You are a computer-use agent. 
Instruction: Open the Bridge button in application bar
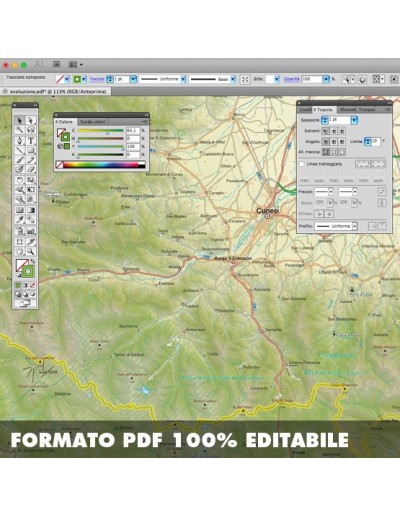56,64
